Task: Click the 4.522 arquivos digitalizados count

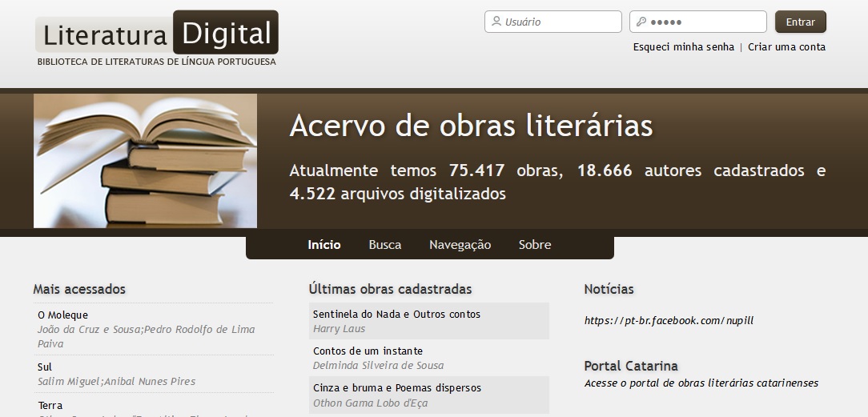Action: click(x=397, y=194)
